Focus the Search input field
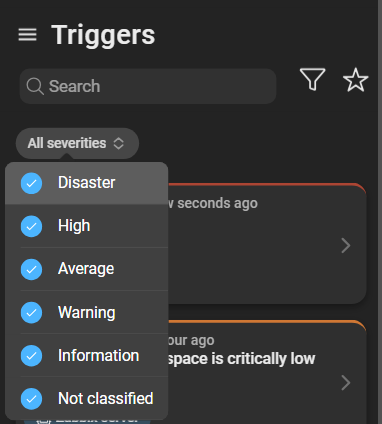The image size is (382, 424). click(148, 86)
